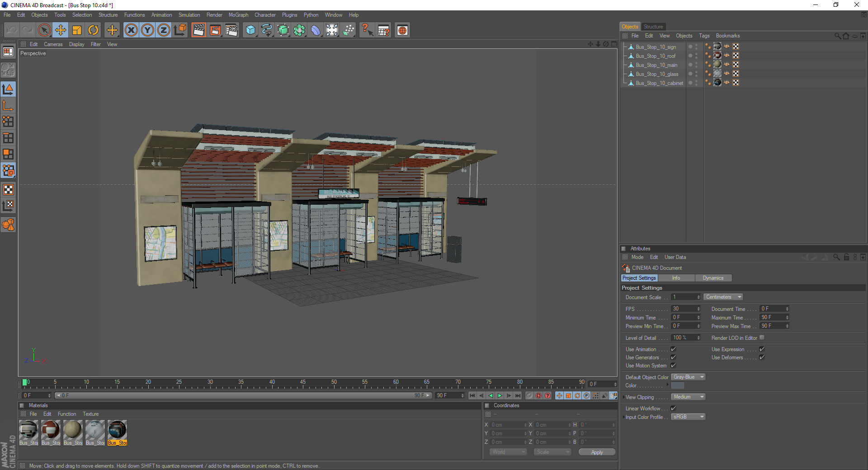
Task: Open Object Manager Bookmarks menu
Action: point(727,36)
